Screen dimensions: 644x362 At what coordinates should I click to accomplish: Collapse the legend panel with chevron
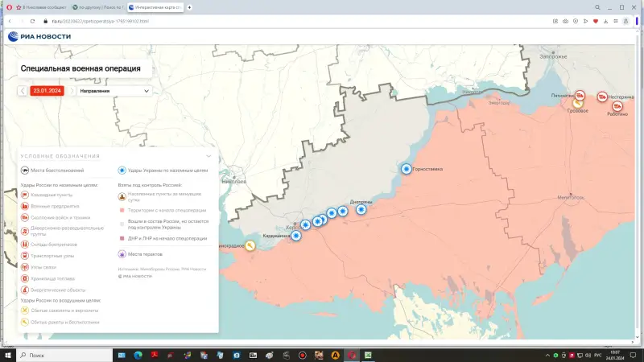click(x=209, y=156)
